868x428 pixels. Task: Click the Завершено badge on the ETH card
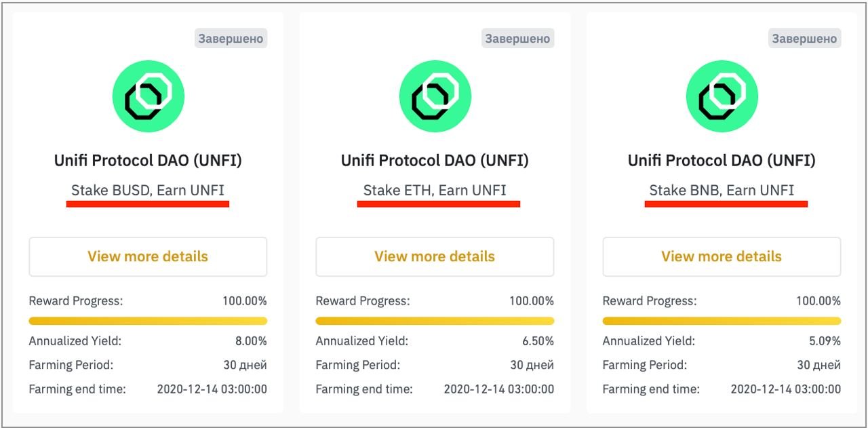(517, 38)
